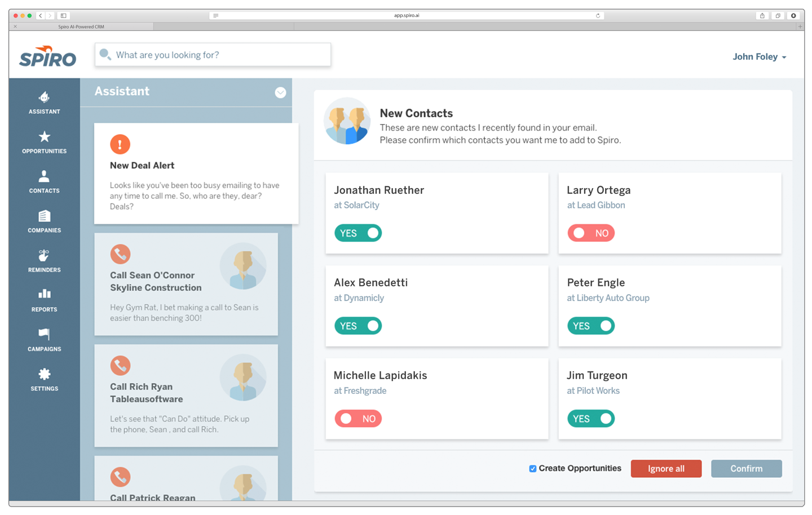Viewport: 812px width, 515px height.
Task: Click the show all tabs icon
Action: [778, 15]
